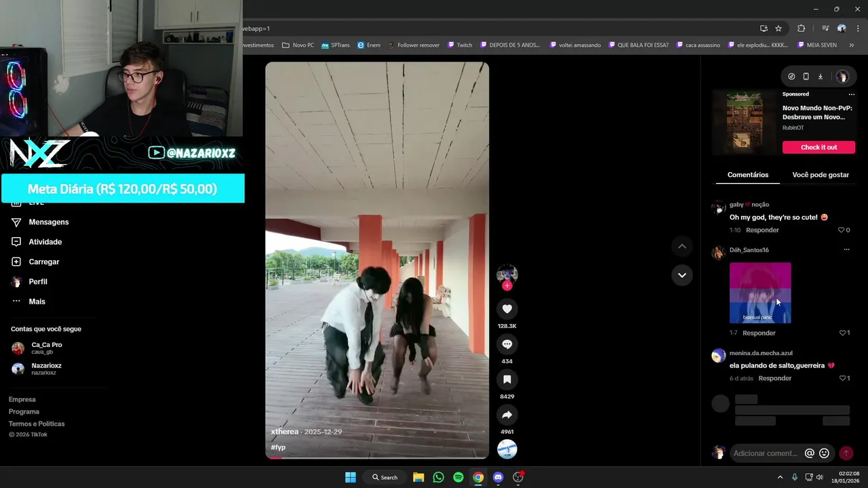Open the Empresa footer link
The width and height of the screenshot is (868, 488).
(22, 399)
